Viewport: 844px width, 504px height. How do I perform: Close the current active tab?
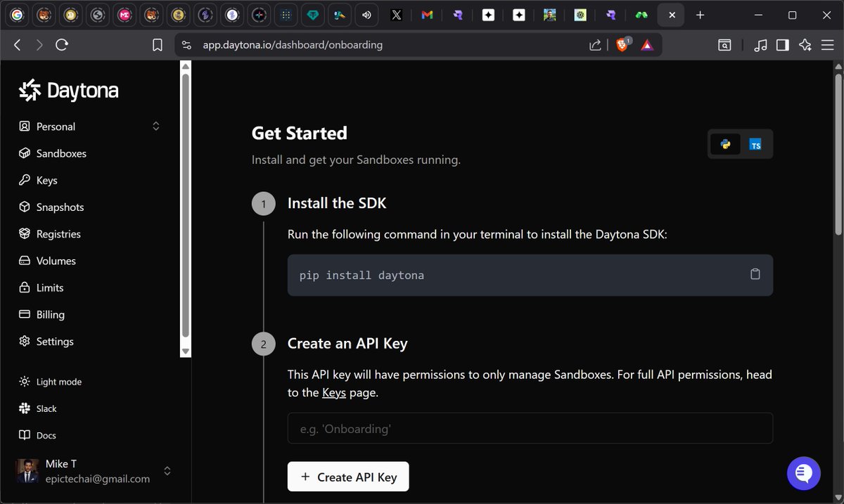[x=672, y=15]
